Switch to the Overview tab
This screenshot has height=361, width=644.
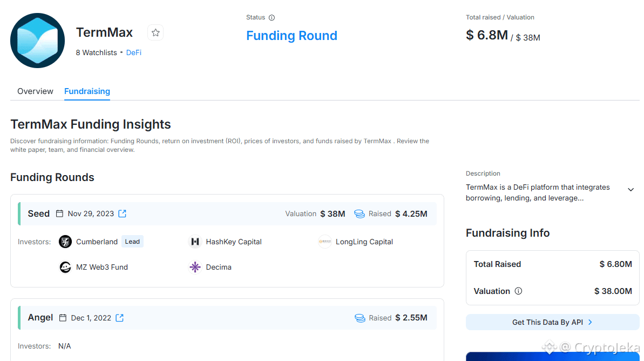[x=35, y=91]
